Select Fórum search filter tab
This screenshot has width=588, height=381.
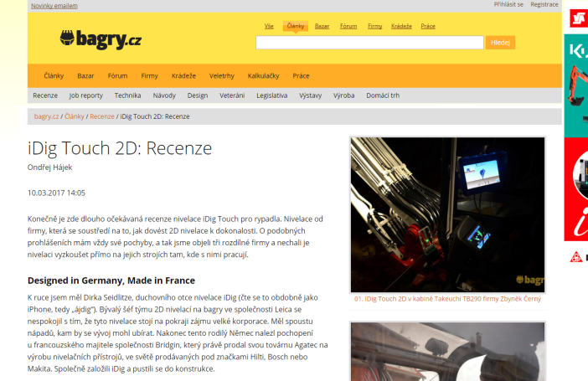pos(348,26)
